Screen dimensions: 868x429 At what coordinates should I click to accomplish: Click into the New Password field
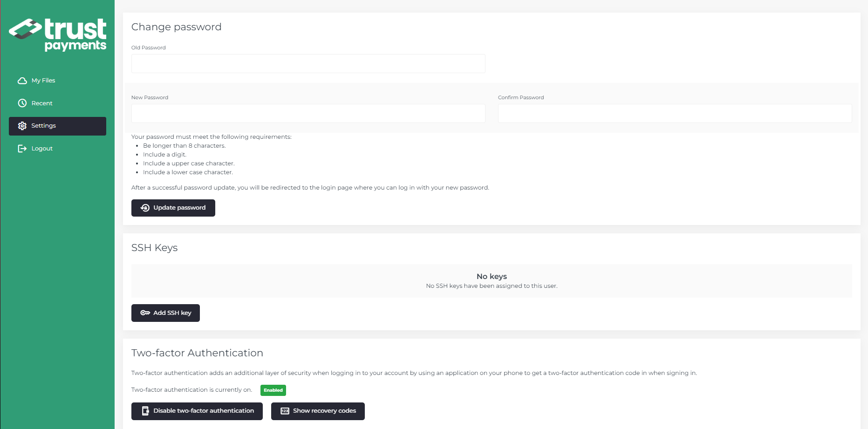click(x=308, y=114)
